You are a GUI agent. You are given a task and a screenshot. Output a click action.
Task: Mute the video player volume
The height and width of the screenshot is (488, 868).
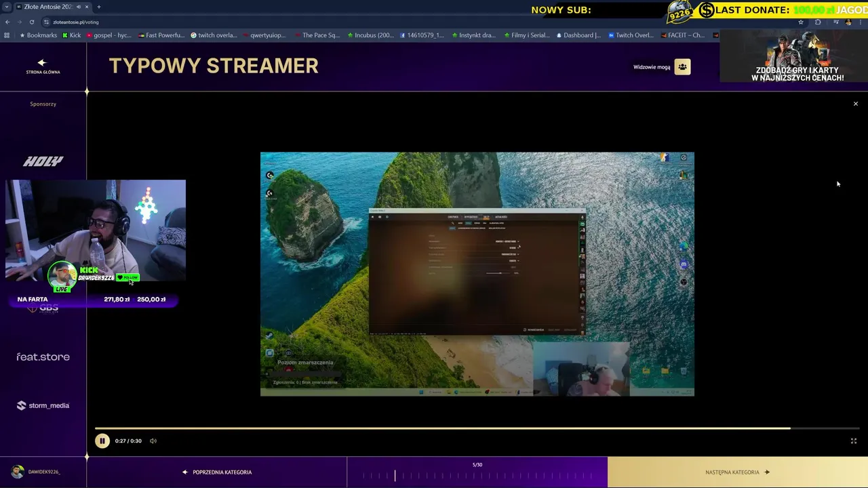tap(153, 441)
